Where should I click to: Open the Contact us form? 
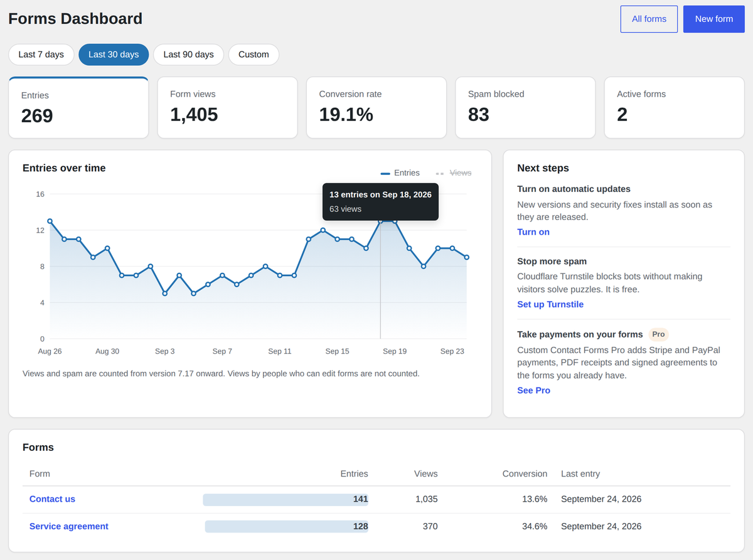tap(52, 499)
